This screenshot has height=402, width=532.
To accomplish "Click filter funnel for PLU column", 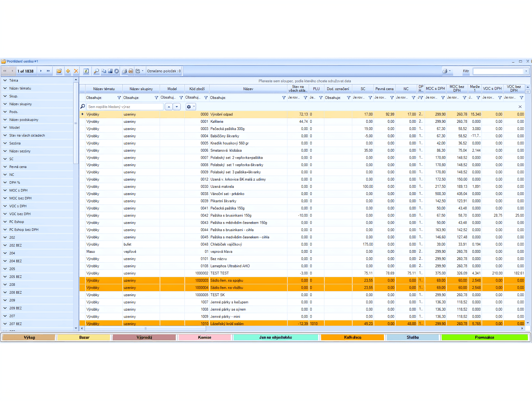I will (x=321, y=98).
